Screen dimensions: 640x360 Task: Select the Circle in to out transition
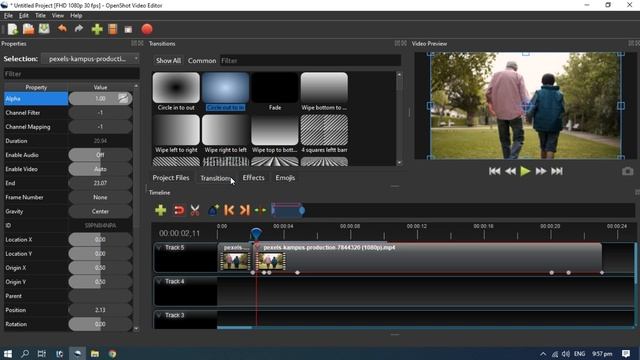176,92
